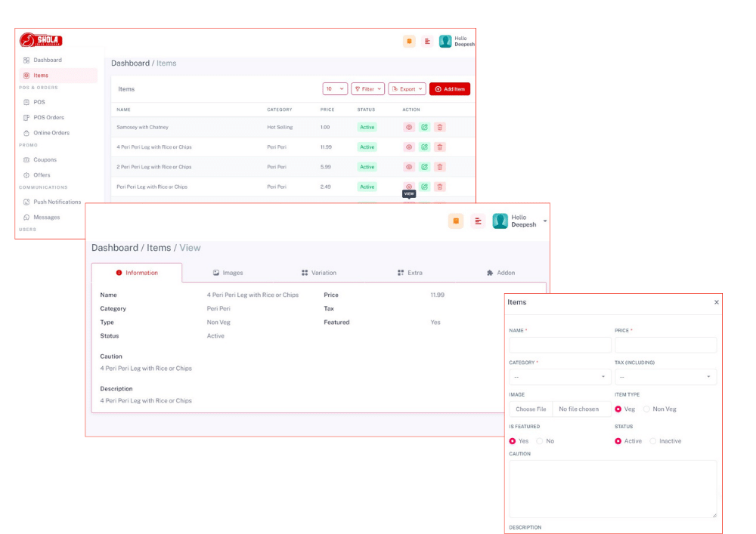Click the delete trash icon for 2 Peri Peri Leg row
Image resolution: width=756 pixels, height=534 pixels.
[439, 167]
